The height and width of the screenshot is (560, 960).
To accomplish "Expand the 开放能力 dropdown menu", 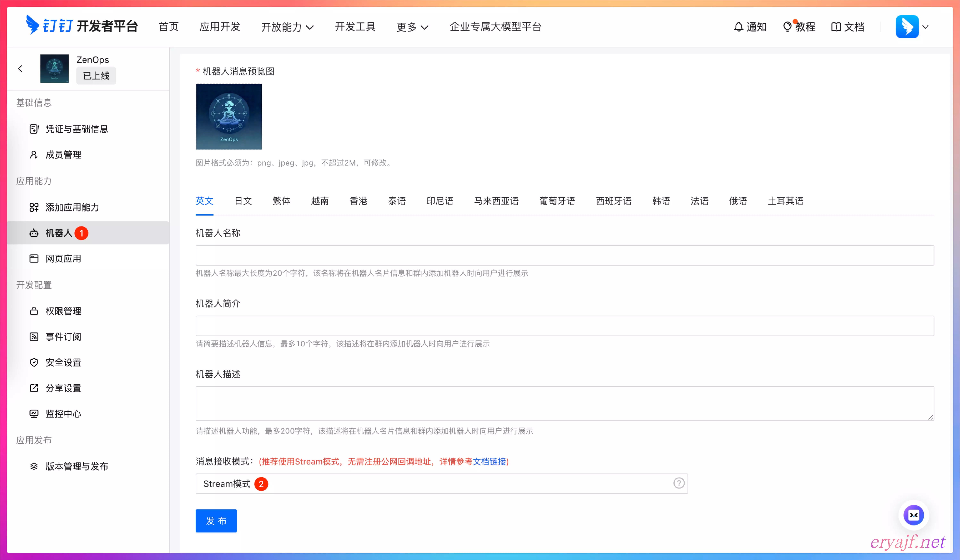I will click(287, 27).
